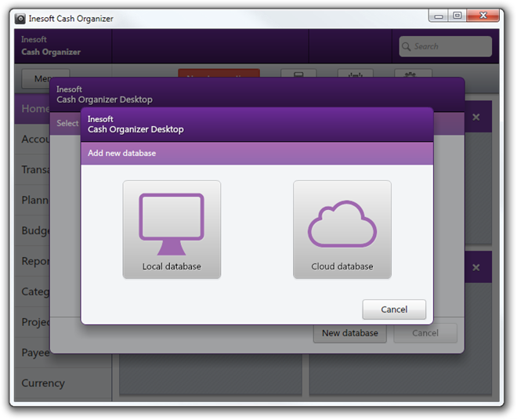The image size is (517, 420).
Task: Close the upper dashboard panel with X
Action: (x=475, y=117)
